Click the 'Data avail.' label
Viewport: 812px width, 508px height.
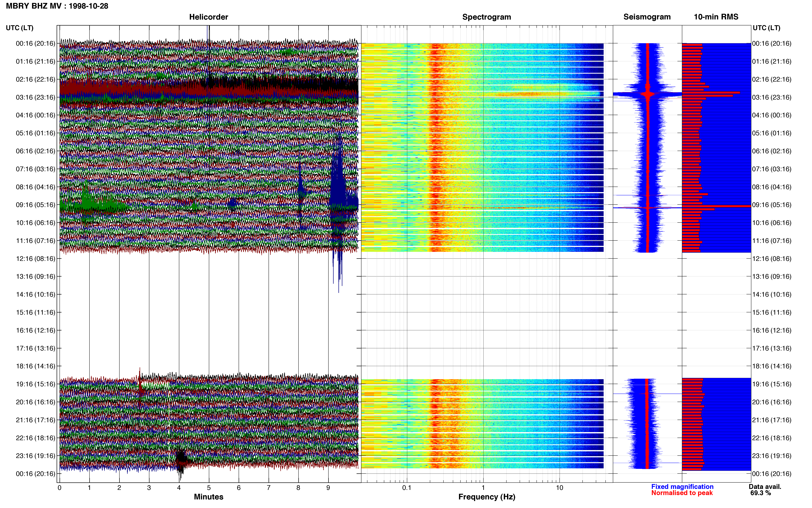[x=765, y=486]
